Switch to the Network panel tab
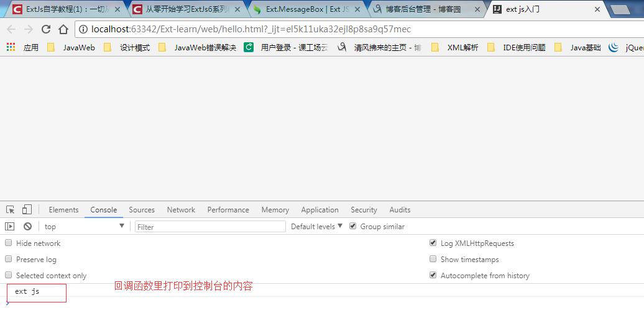644x313 pixels. coord(181,210)
